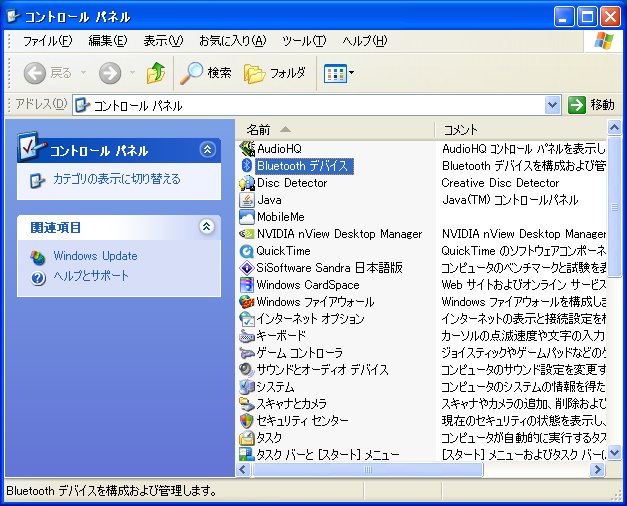The height and width of the screenshot is (506, 627).
Task: Click the Up folder toolbar icon
Action: [x=156, y=73]
